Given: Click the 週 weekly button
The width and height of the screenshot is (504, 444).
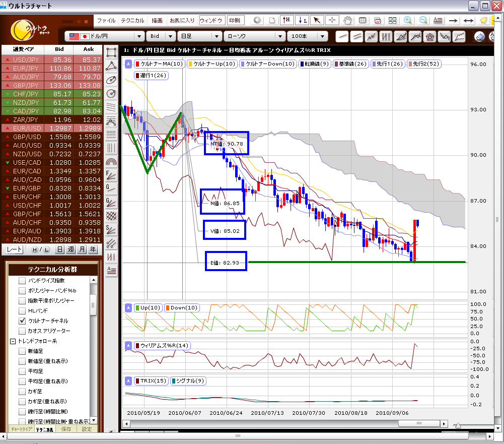Looking at the screenshot, I should [x=71, y=249].
